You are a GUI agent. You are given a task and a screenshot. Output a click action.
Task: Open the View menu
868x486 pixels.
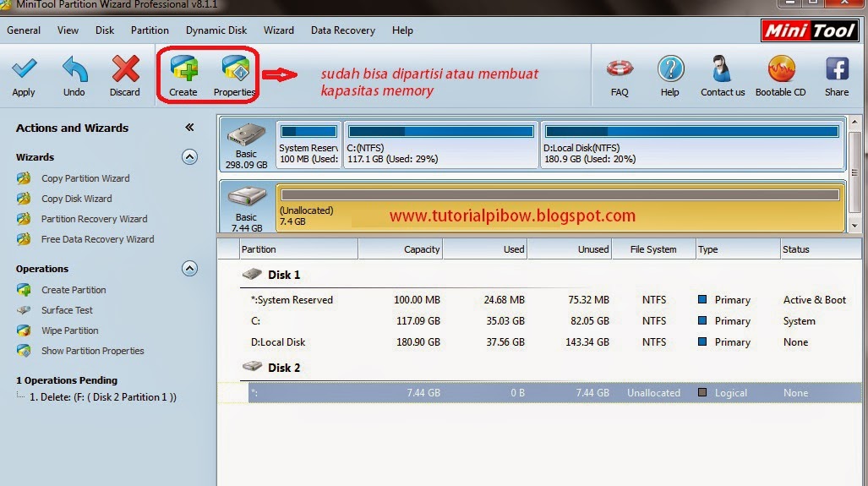(x=68, y=30)
